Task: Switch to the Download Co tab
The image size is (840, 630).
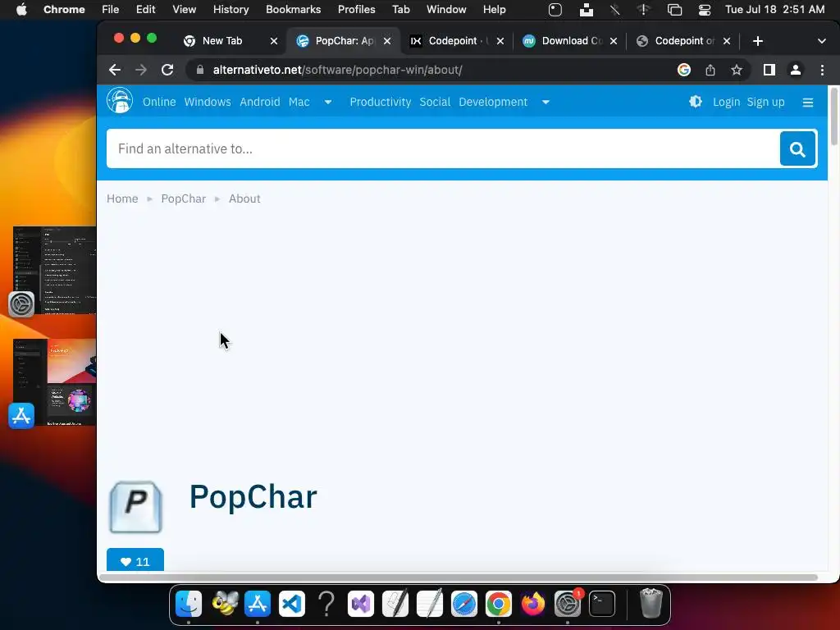Action: [571, 41]
